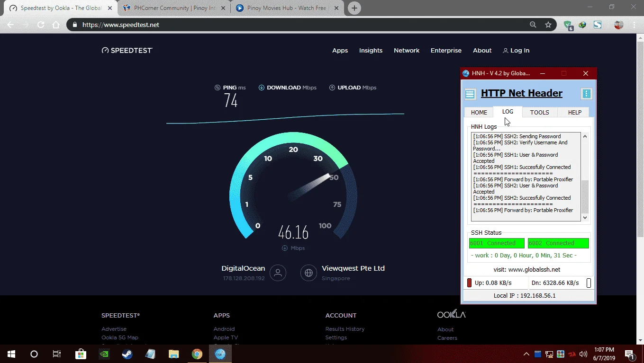Open the Advertise footer link
644x363 pixels.
114,329
